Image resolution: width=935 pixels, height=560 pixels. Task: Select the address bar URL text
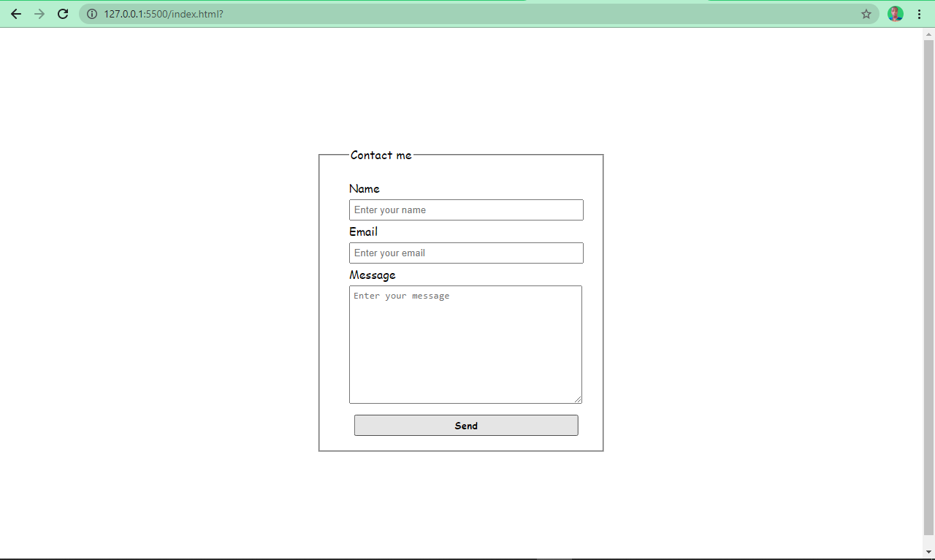coord(164,14)
